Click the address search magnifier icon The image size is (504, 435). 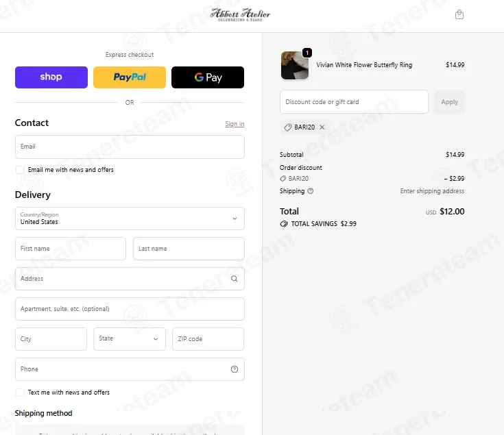coord(235,279)
